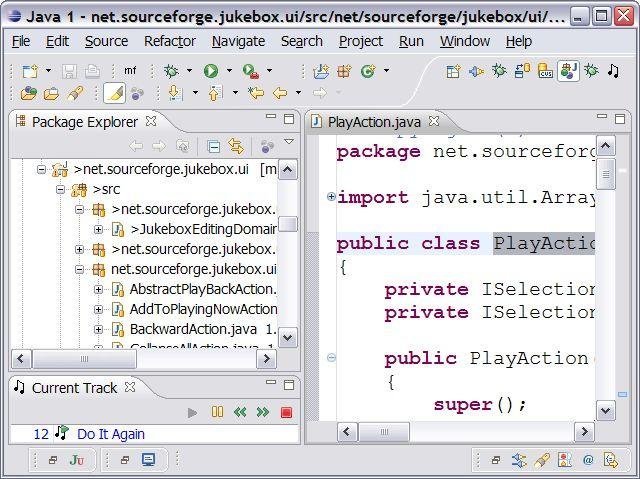Run the program with green play icon
Image resolution: width=640 pixels, height=479 pixels.
(x=211, y=71)
